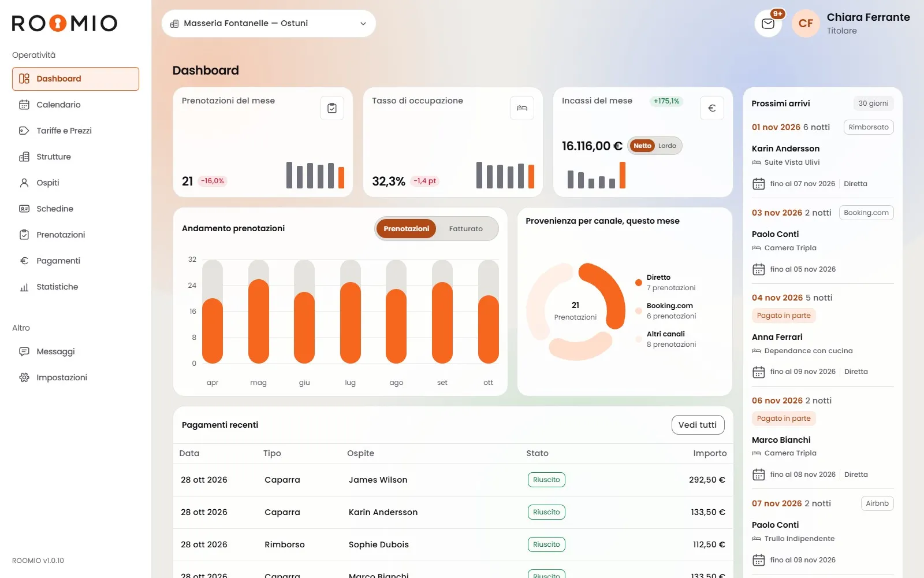The width and height of the screenshot is (924, 578).
Task: Open Schedine in the sidebar
Action: click(76, 209)
